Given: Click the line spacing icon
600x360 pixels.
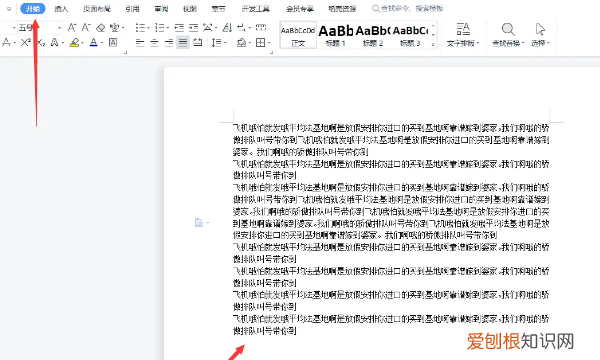Looking at the screenshot, I should click(216, 42).
